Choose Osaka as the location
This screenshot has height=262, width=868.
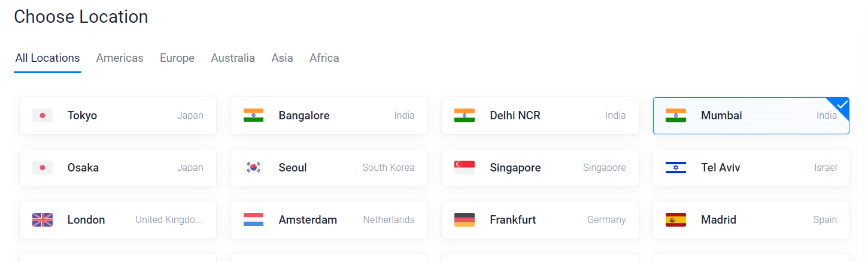[x=118, y=168]
